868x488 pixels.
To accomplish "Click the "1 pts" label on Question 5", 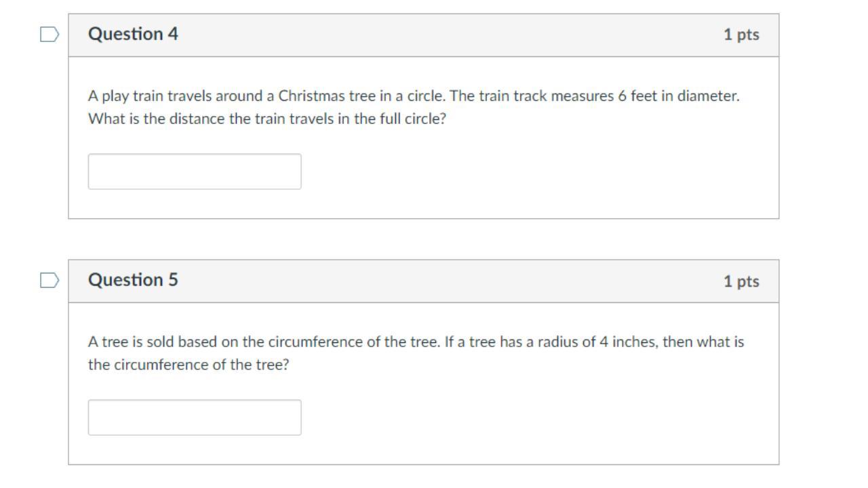I will pyautogui.click(x=741, y=281).
